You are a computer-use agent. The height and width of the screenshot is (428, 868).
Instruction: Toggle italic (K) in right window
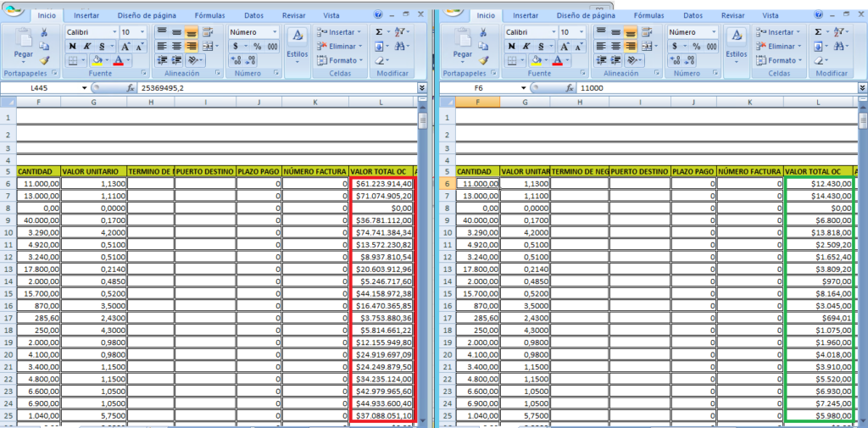(526, 46)
